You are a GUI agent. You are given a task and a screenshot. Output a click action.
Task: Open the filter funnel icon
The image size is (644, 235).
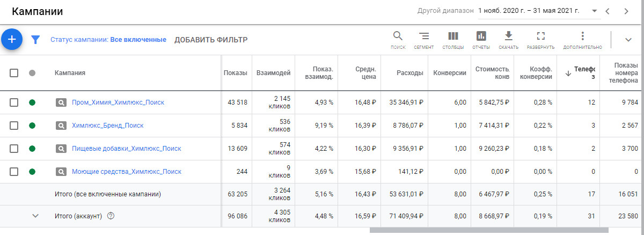[x=35, y=40]
